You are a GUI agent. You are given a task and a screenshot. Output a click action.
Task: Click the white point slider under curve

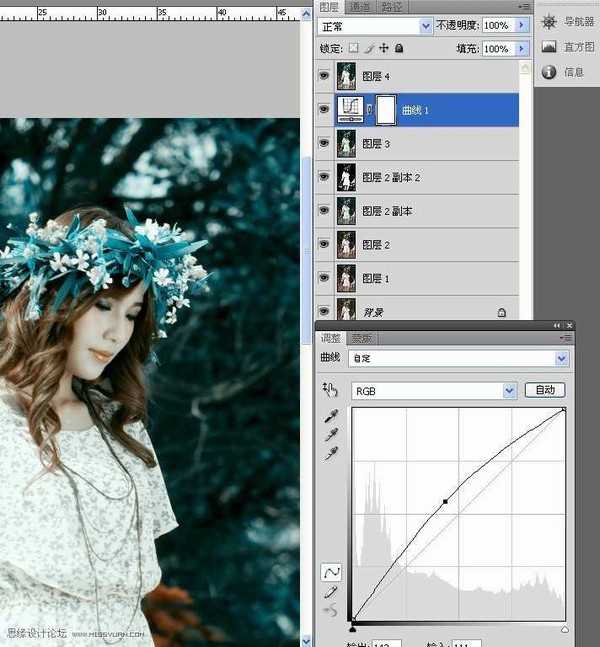tap(565, 629)
